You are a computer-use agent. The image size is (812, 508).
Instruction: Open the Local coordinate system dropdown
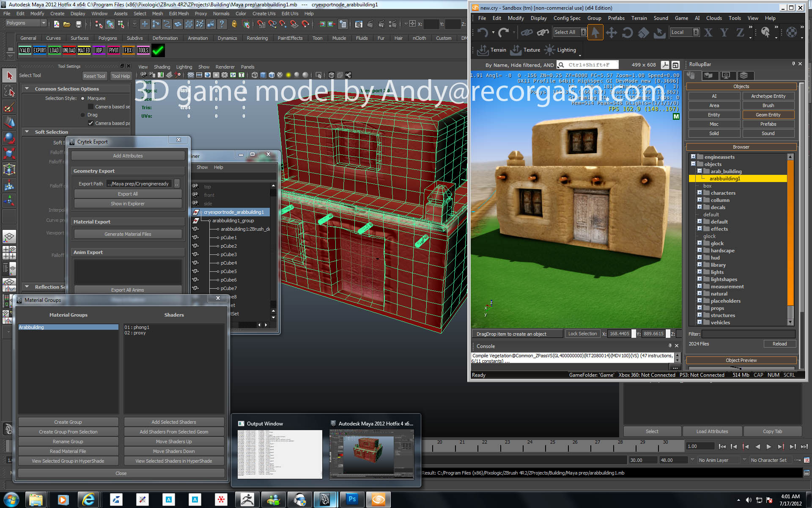pos(685,32)
